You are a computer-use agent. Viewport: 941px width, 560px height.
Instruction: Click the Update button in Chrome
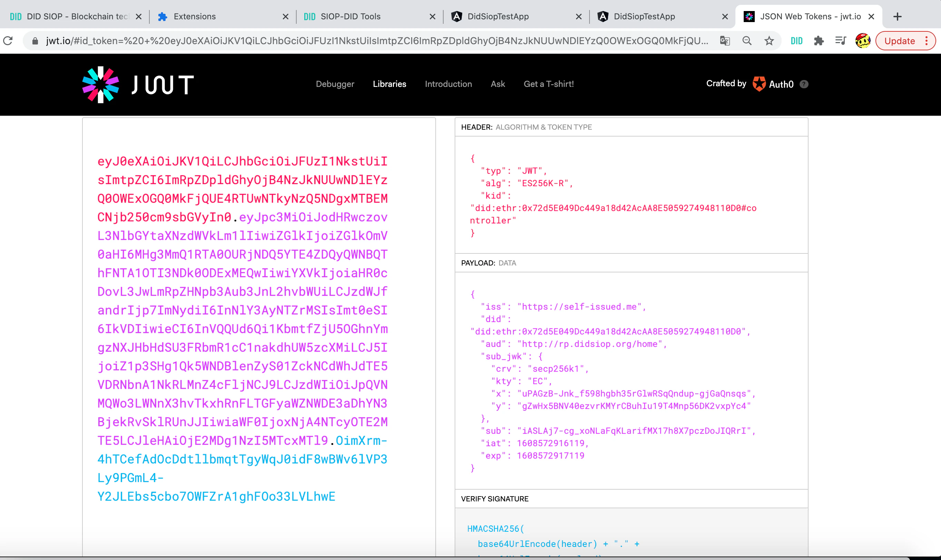click(x=900, y=41)
